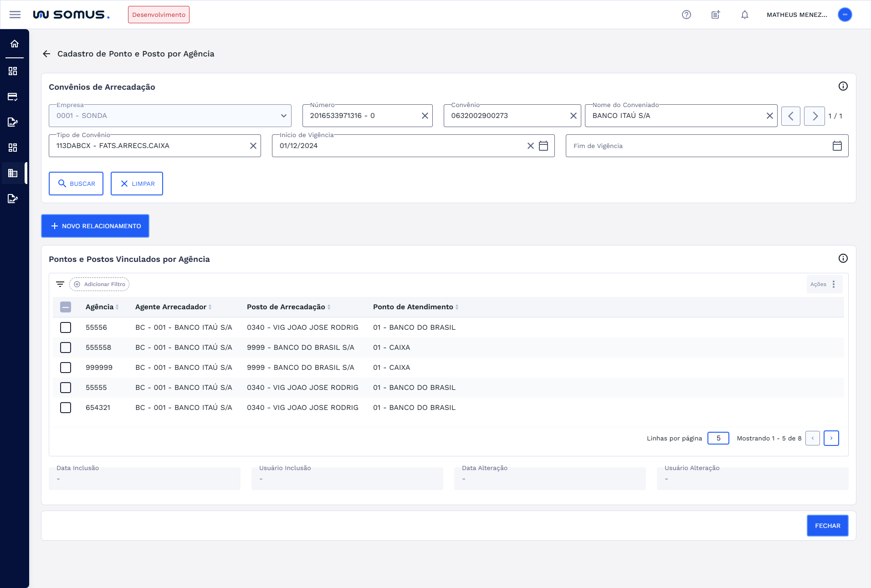
Task: Clear the Nome do Conveniado field
Action: (769, 116)
